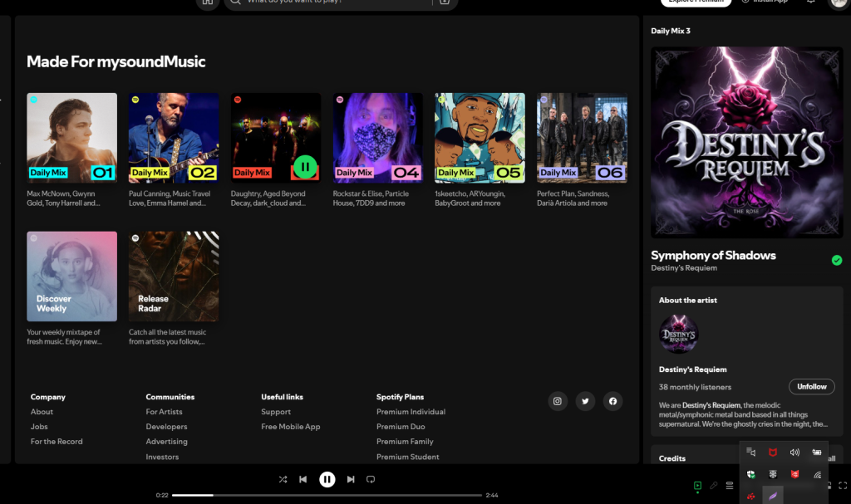
Task: Open Spotify's Twitter page icon
Action: (x=585, y=402)
